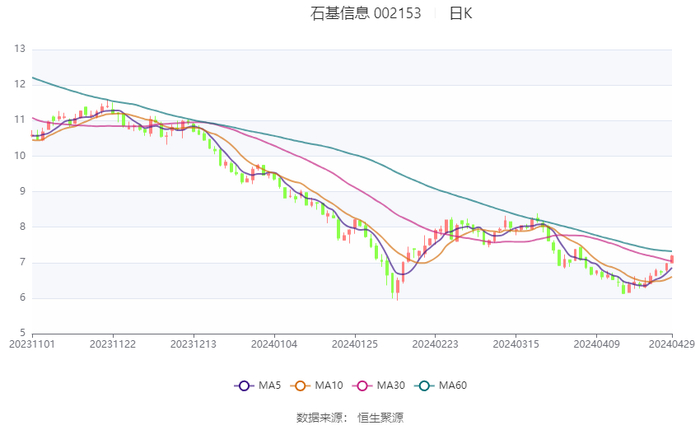Select the 20231101 date on the x-axis
This screenshot has height=426, width=700.
(x=32, y=343)
